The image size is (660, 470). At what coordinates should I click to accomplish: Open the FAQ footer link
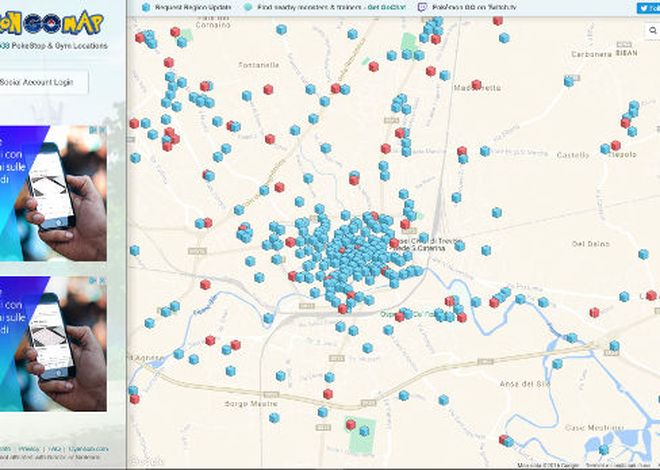pos(55,449)
